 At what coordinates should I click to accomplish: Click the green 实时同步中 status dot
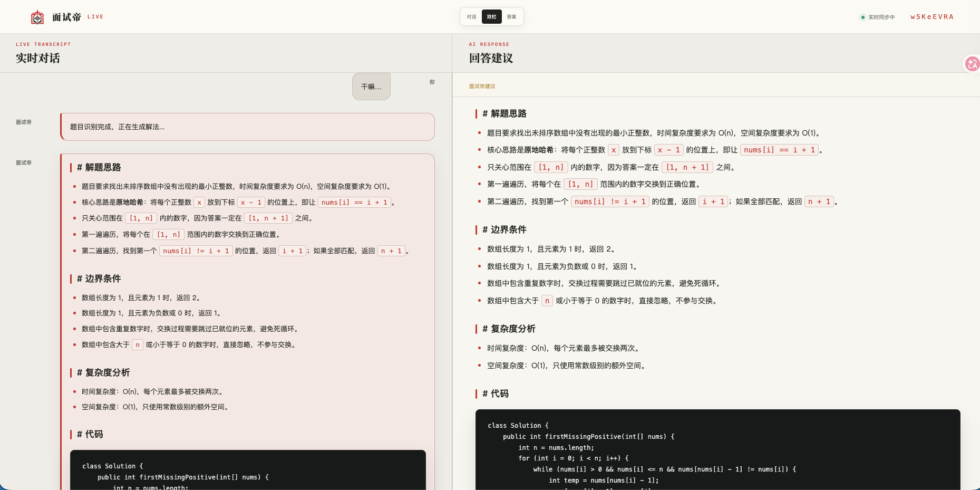tap(863, 17)
